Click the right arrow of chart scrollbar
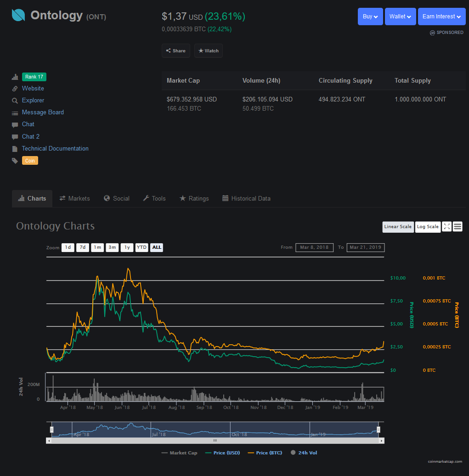This screenshot has height=476, width=469. click(x=382, y=441)
